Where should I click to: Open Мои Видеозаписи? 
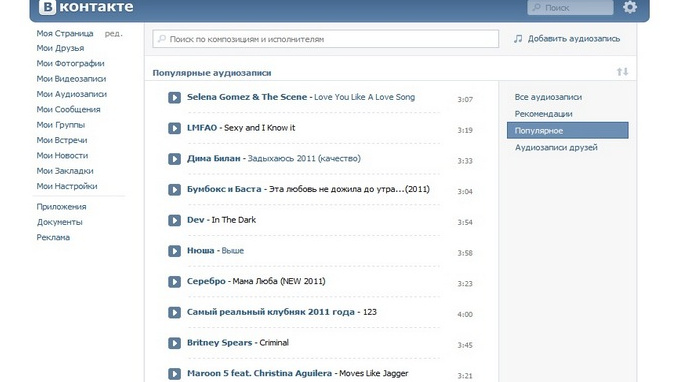point(71,79)
